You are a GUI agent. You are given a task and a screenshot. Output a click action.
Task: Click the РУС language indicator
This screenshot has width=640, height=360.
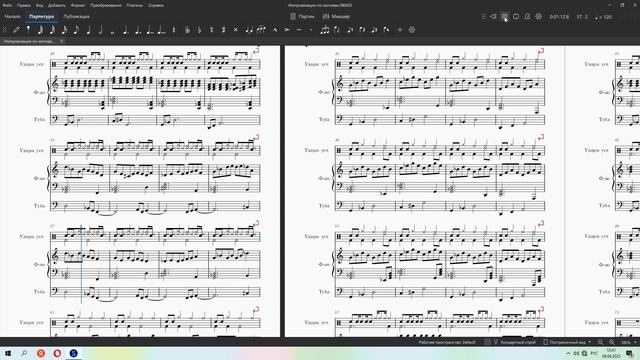click(594, 353)
